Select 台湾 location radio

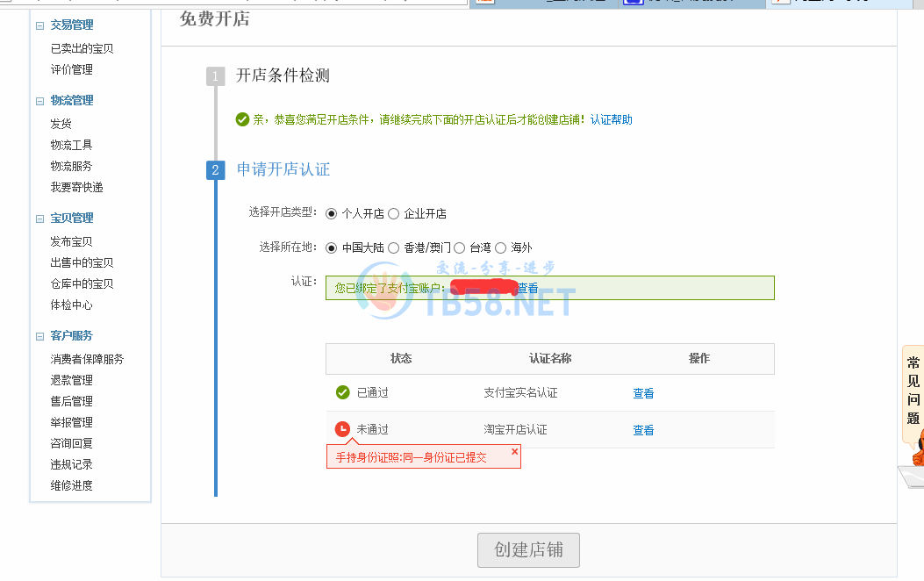click(460, 248)
